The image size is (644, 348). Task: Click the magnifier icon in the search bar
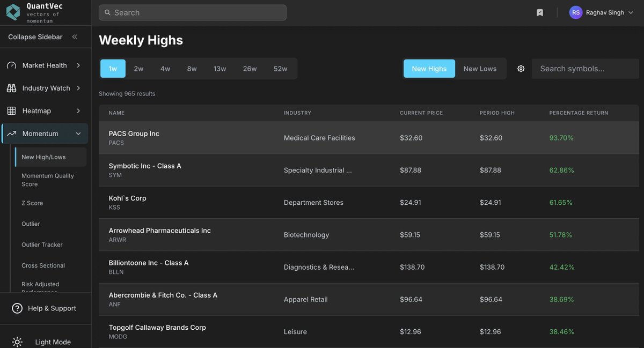point(108,12)
